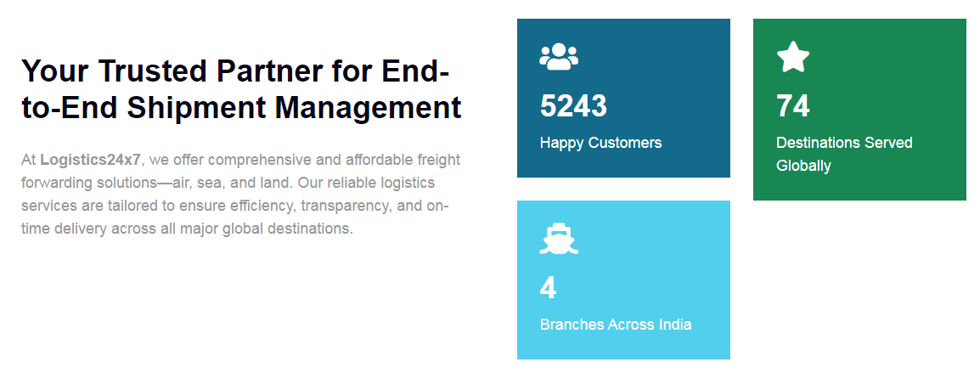Click the number 74 statistic

point(793,106)
